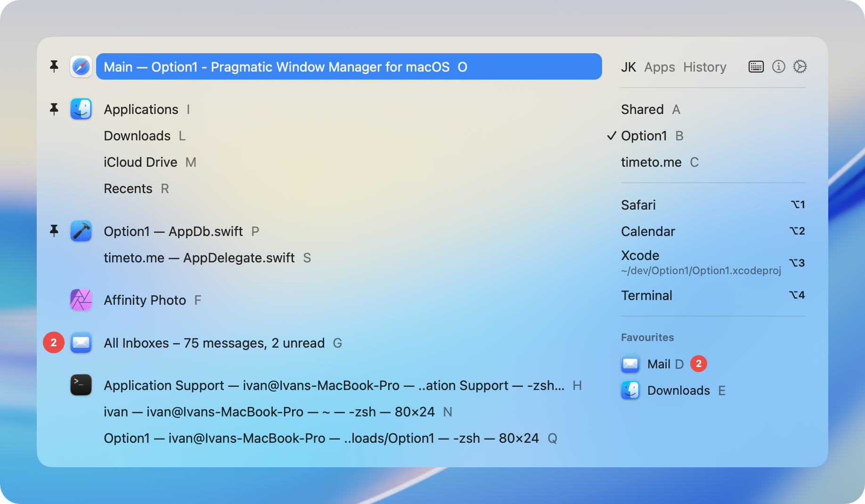Screen dimensions: 865x504
Task: Toggle the pin beside the Safari window
Action: coord(54,66)
